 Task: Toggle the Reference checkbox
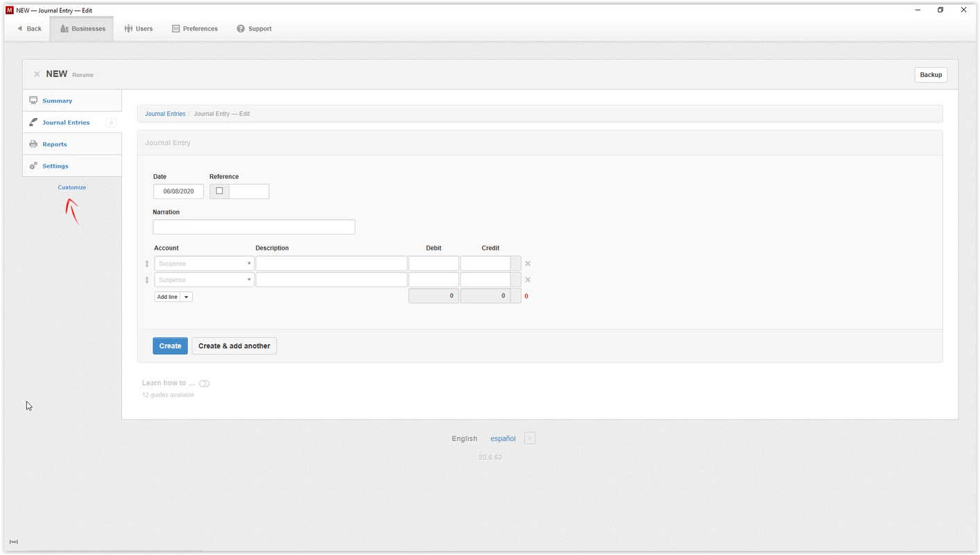point(219,191)
